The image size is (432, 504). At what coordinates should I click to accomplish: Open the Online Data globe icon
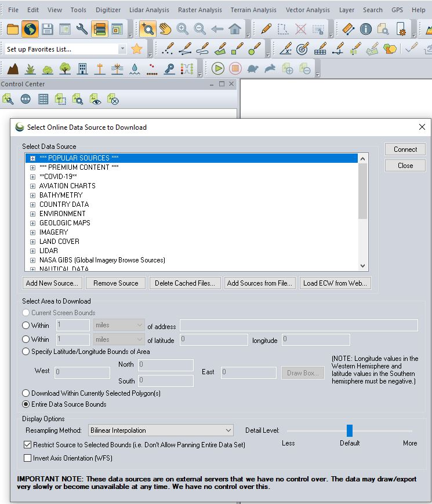(30, 29)
